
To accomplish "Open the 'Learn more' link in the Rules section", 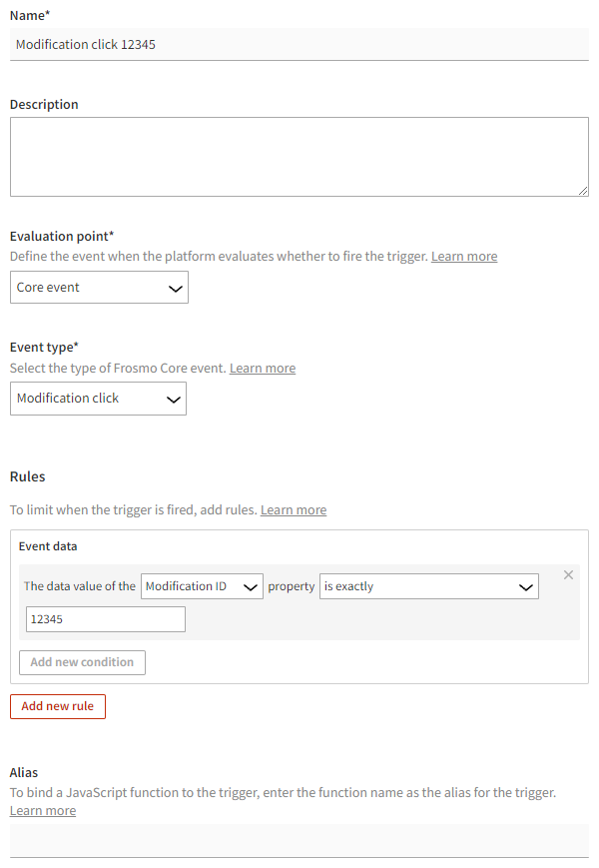I will [293, 509].
